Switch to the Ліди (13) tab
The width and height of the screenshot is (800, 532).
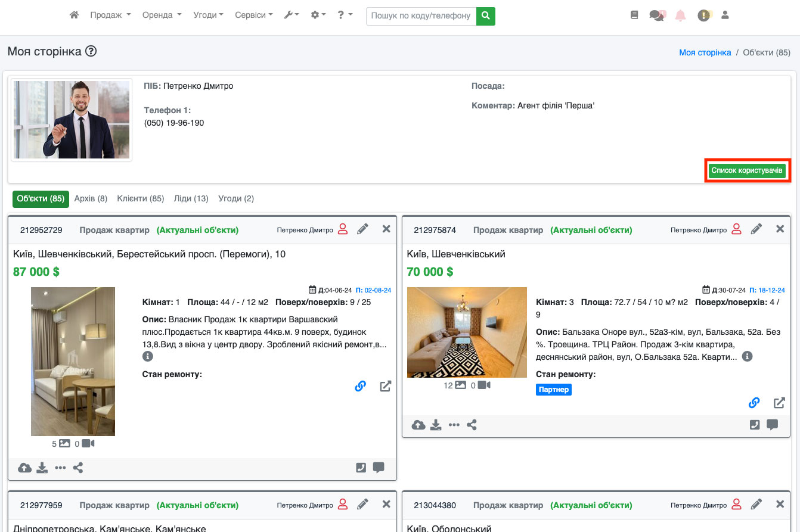[x=191, y=198]
